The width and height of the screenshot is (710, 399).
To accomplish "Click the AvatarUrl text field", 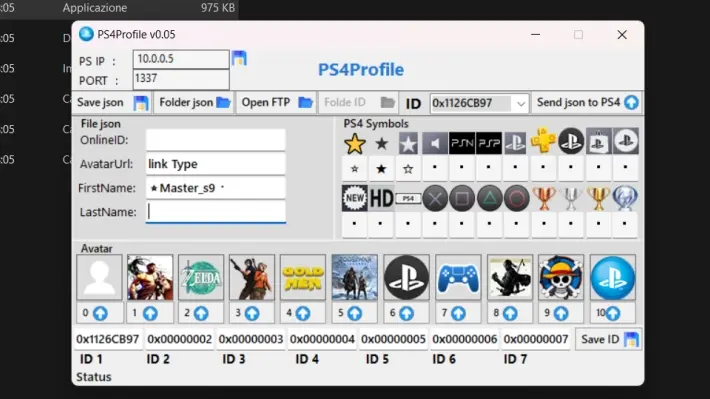I will coord(216,164).
